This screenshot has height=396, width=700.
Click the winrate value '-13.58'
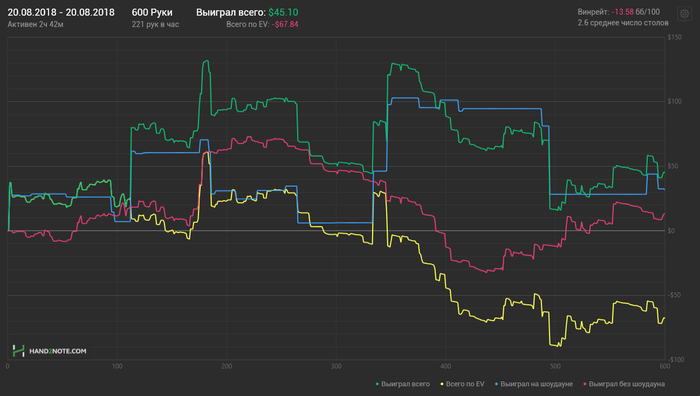click(x=622, y=12)
